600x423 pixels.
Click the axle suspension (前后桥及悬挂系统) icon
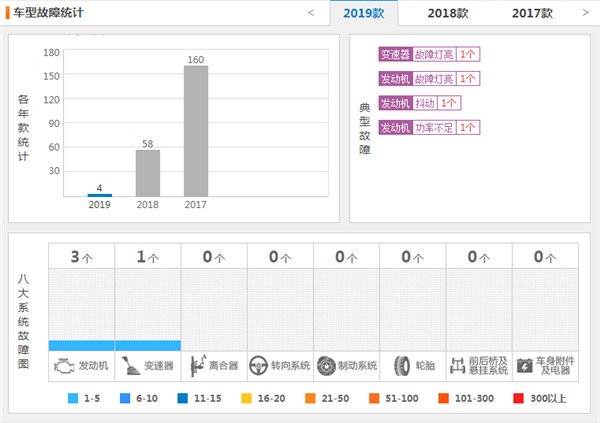coord(457,366)
